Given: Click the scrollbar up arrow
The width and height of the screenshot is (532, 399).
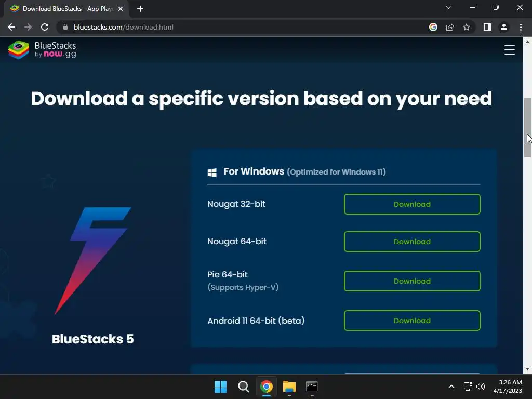Looking at the screenshot, I should [527, 42].
